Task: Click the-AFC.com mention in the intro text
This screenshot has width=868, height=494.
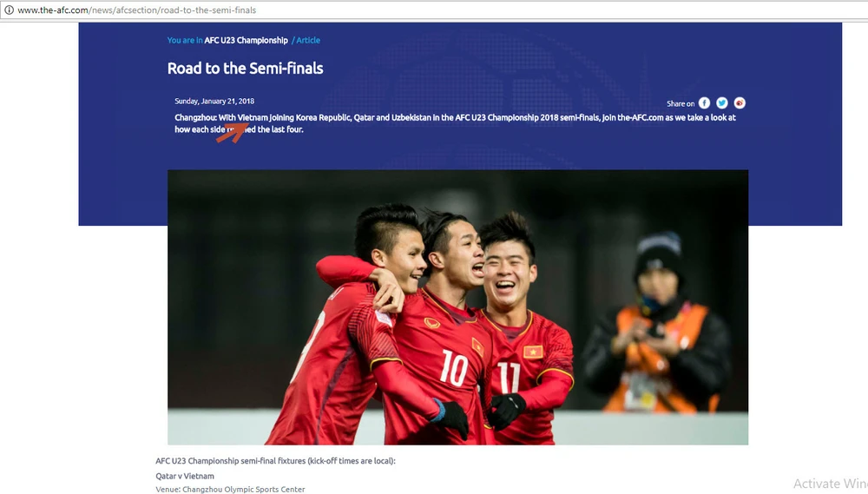Action: pos(640,117)
